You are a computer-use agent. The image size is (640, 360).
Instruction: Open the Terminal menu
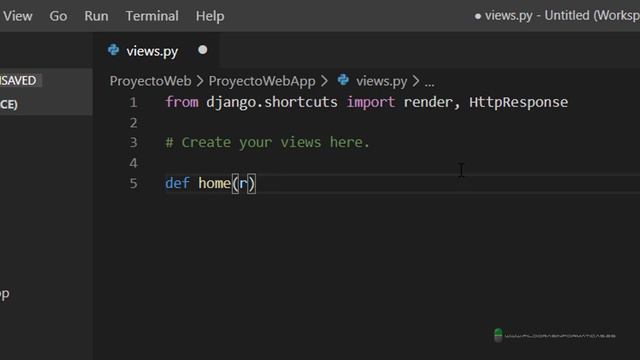point(152,16)
